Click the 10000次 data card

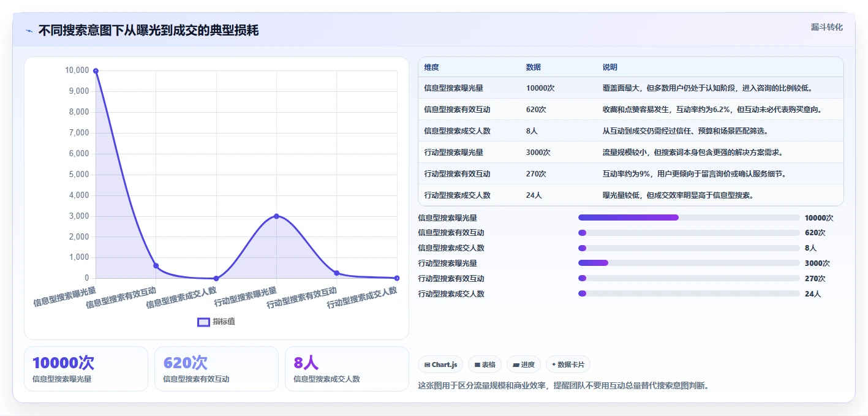tap(86, 369)
